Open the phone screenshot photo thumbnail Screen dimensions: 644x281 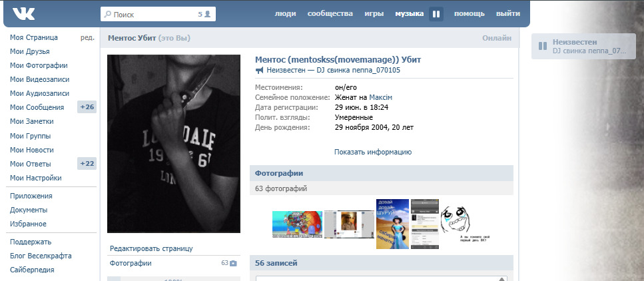(x=425, y=224)
